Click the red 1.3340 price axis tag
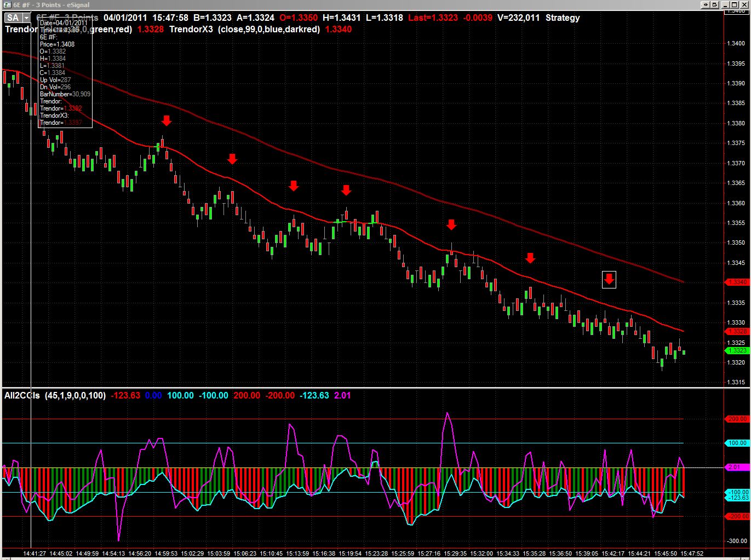This screenshot has height=560, width=751. coord(737,282)
